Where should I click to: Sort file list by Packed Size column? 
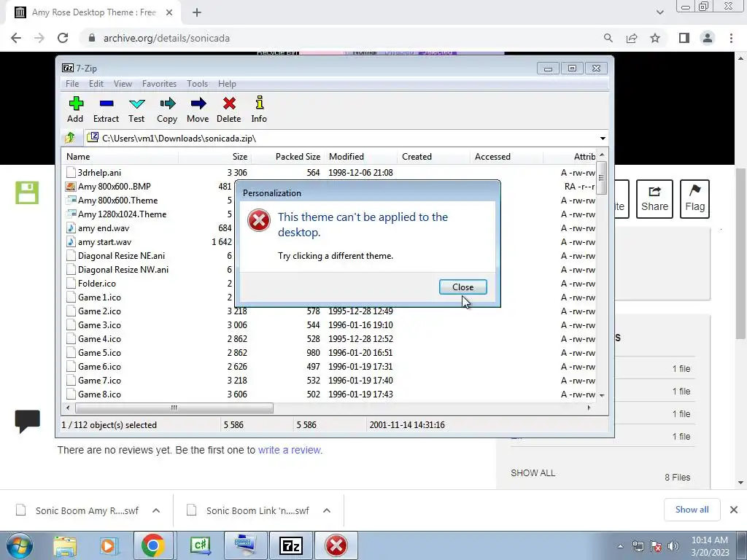coord(287,157)
